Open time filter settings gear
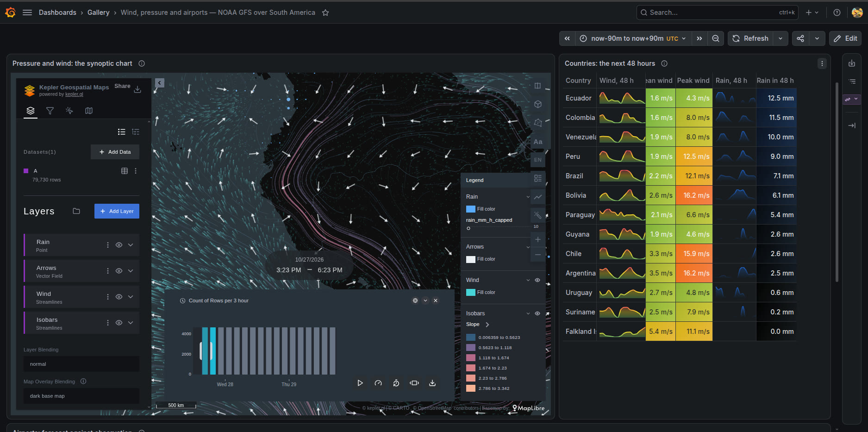Screen dimensions: 868x432 click(415, 301)
